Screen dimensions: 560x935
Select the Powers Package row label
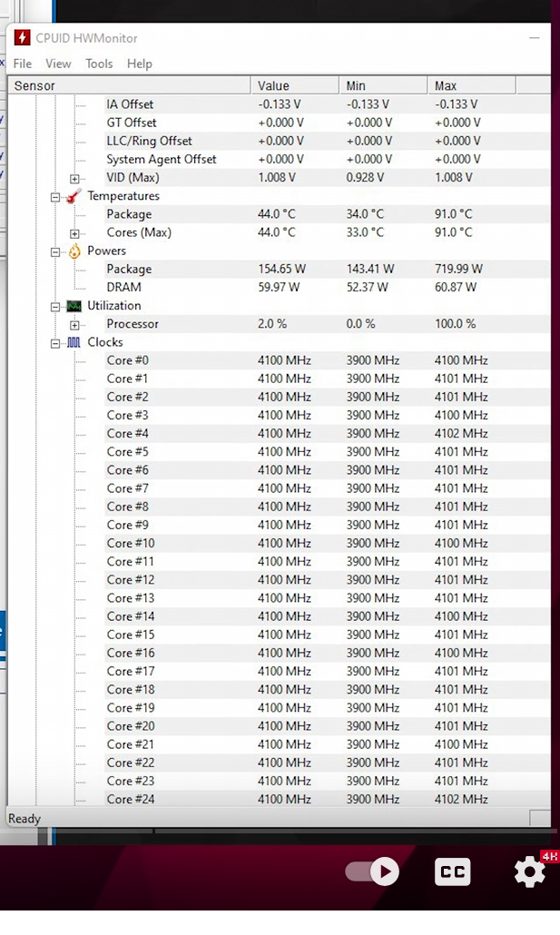[x=129, y=269]
